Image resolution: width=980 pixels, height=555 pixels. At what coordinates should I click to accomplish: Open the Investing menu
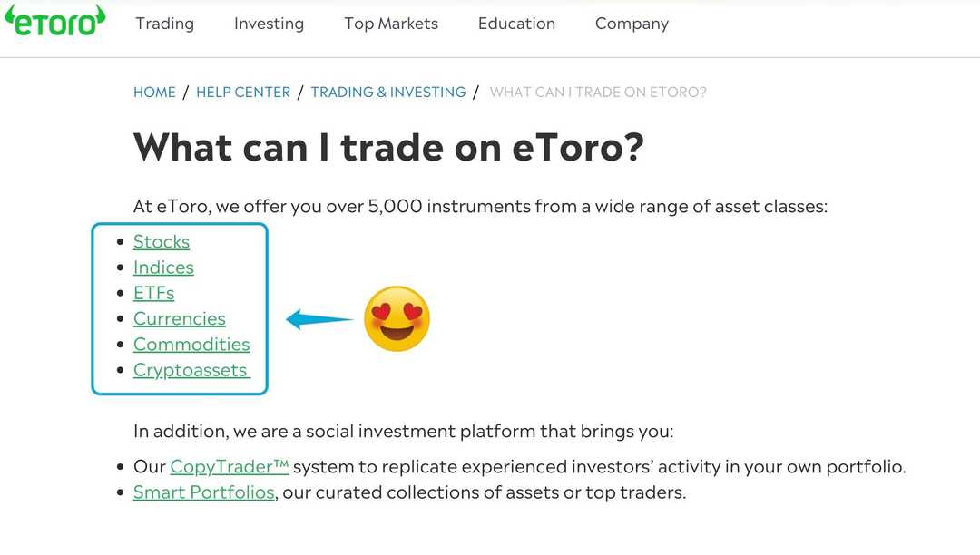pyautogui.click(x=269, y=24)
